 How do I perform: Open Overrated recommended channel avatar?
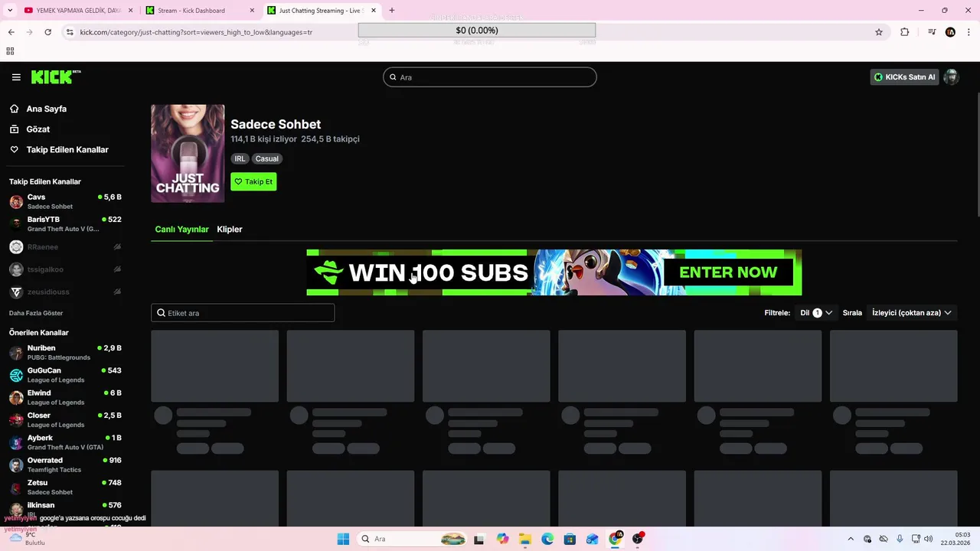[16, 465]
